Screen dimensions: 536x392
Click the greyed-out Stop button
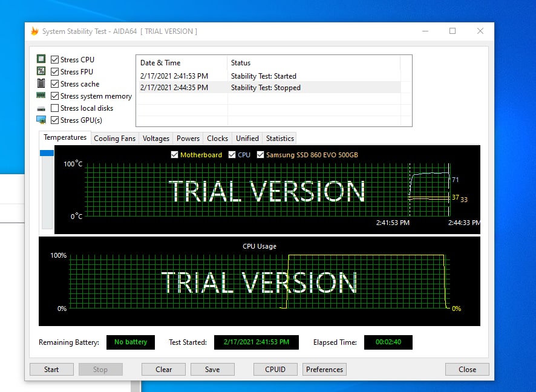(100, 370)
